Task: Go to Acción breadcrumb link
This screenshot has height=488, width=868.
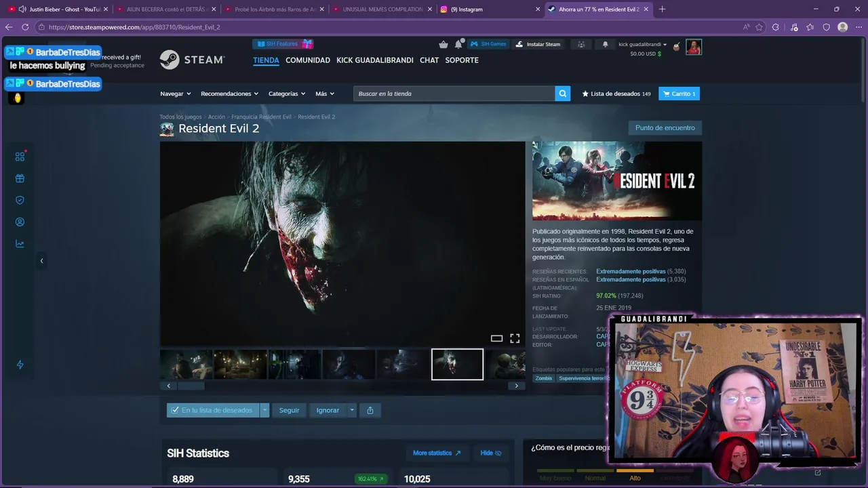Action: click(216, 117)
